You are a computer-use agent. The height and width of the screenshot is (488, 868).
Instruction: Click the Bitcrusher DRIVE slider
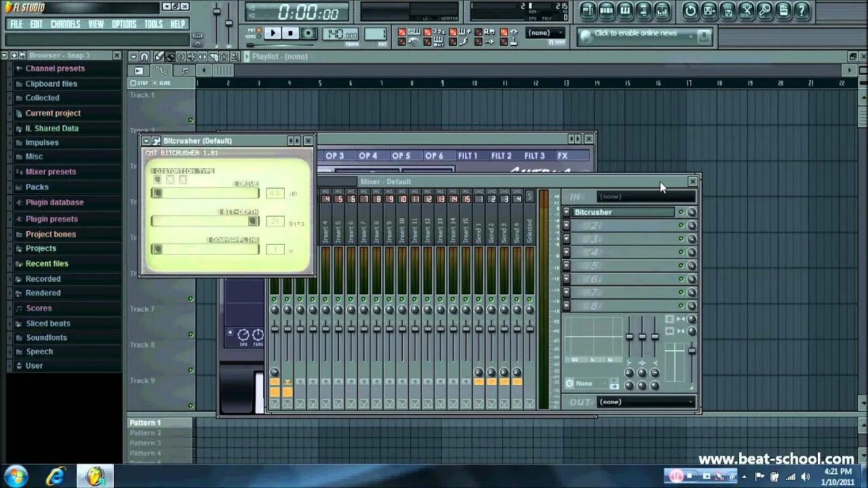(x=205, y=194)
